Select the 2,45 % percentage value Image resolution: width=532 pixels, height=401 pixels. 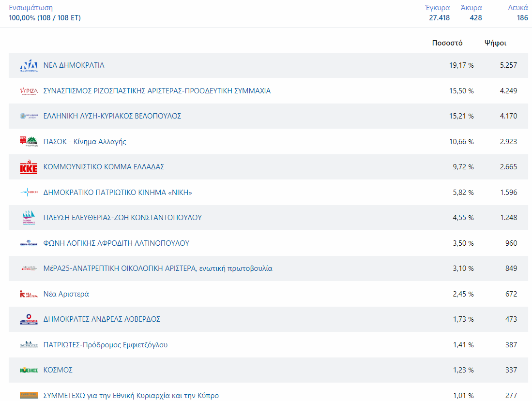(x=463, y=294)
